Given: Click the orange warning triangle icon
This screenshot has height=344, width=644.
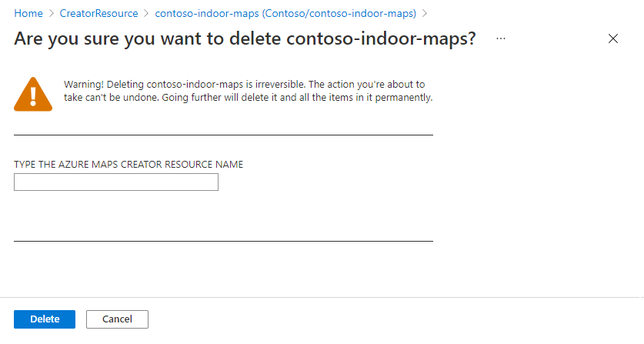Looking at the screenshot, I should [x=33, y=94].
